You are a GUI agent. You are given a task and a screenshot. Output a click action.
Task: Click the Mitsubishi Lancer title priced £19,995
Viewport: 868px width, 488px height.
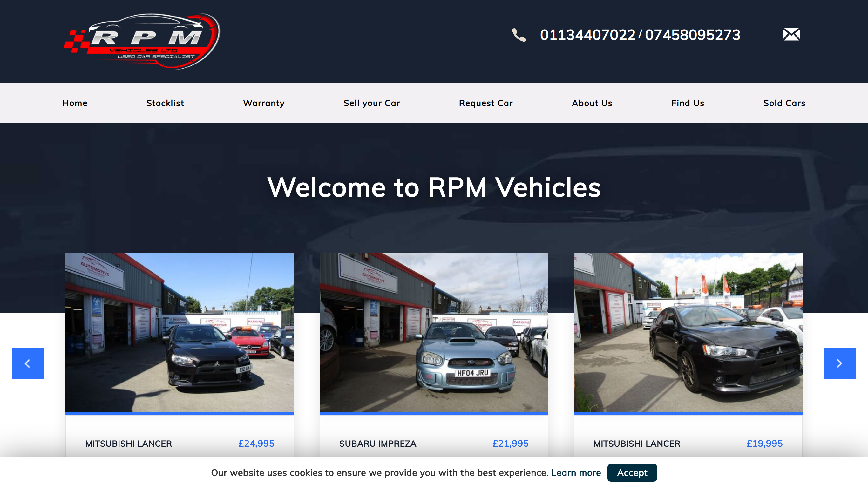[x=636, y=444]
